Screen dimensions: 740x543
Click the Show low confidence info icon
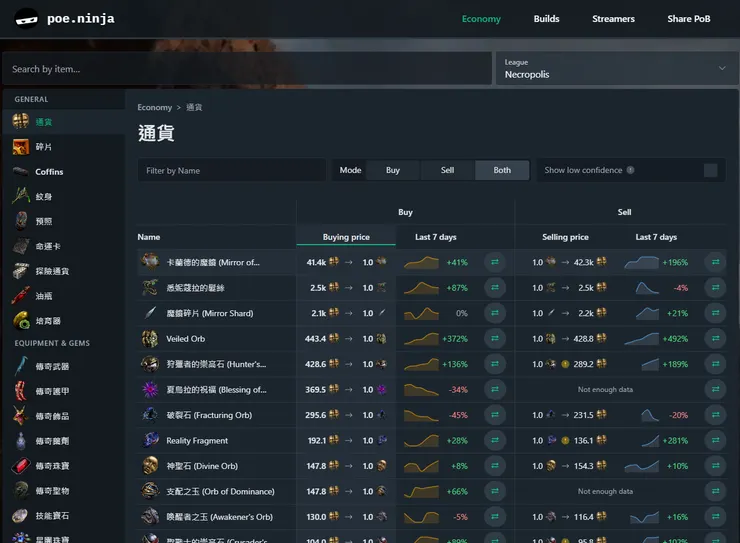(x=630, y=170)
